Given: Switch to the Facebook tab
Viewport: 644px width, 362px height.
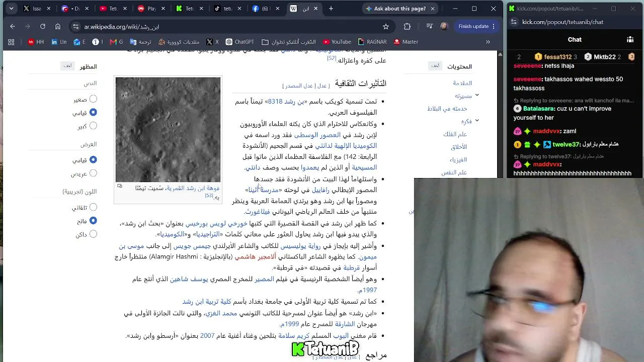Looking at the screenshot, I should pyautogui.click(x=266, y=9).
